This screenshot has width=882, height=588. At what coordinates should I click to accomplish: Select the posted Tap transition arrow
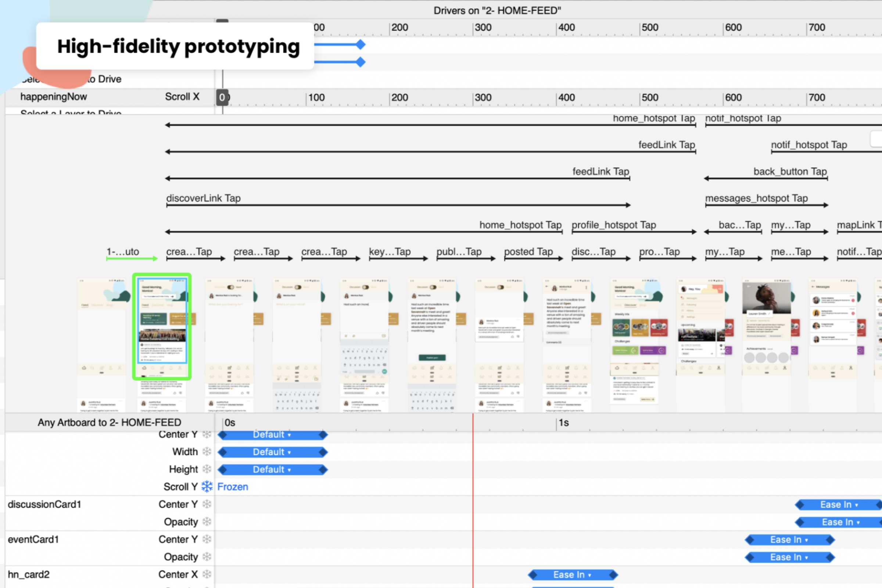click(x=532, y=258)
